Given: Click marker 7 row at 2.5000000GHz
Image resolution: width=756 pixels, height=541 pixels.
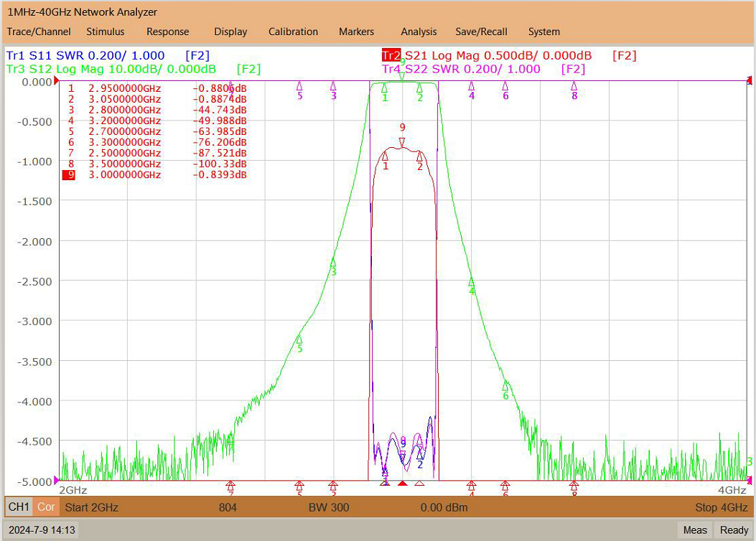Looking at the screenshot, I should click(x=157, y=154).
